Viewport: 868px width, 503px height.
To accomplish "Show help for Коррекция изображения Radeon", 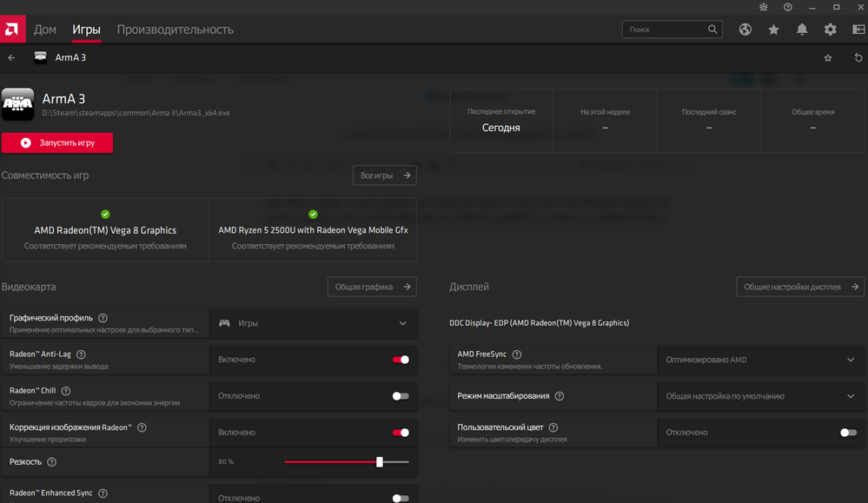I will click(x=142, y=427).
